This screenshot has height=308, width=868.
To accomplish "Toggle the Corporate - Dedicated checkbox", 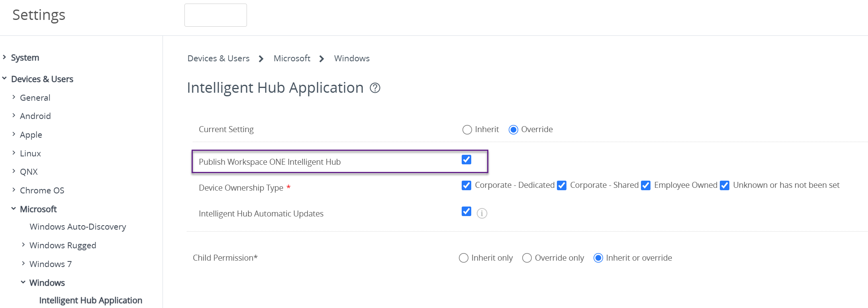I will tap(466, 185).
